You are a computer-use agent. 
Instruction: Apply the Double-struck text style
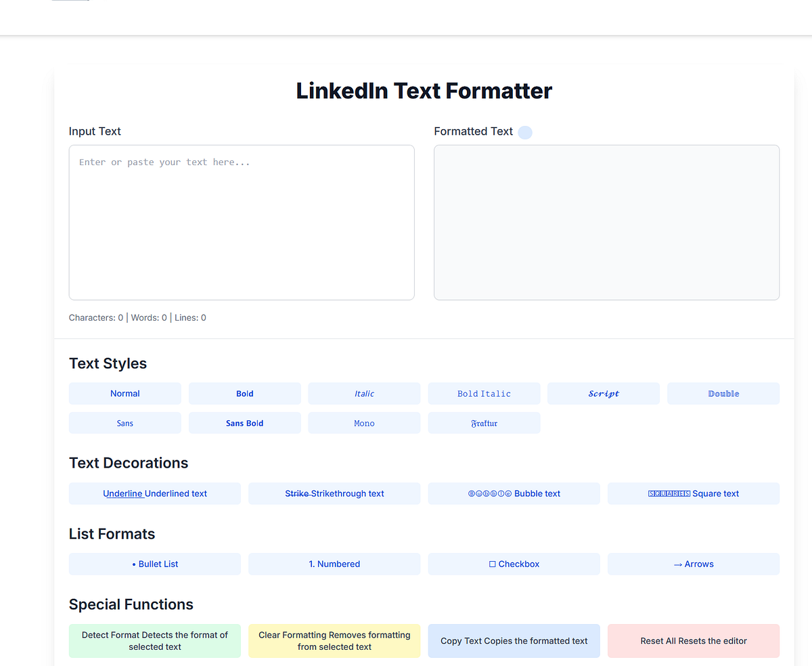[x=723, y=393]
